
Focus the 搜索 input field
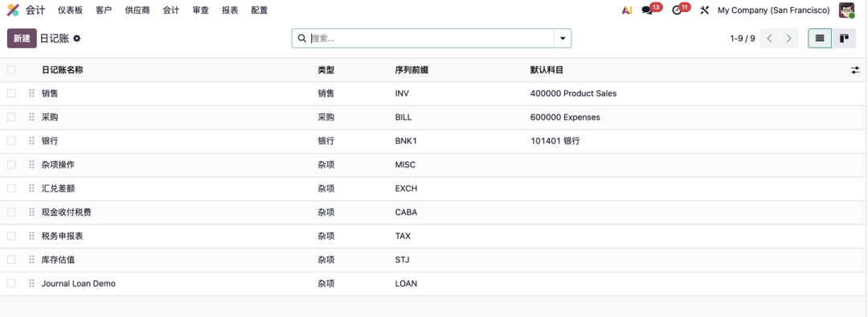(x=432, y=39)
